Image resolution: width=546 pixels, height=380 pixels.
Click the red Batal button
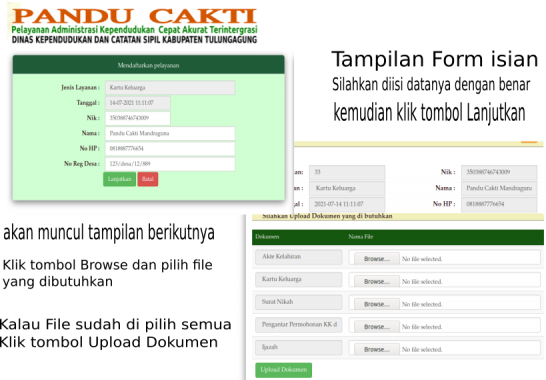coord(148,179)
